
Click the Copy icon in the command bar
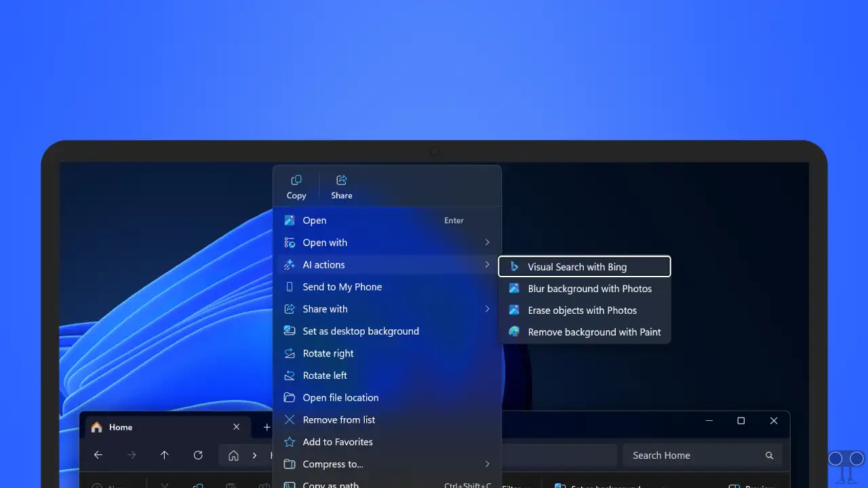point(296,185)
